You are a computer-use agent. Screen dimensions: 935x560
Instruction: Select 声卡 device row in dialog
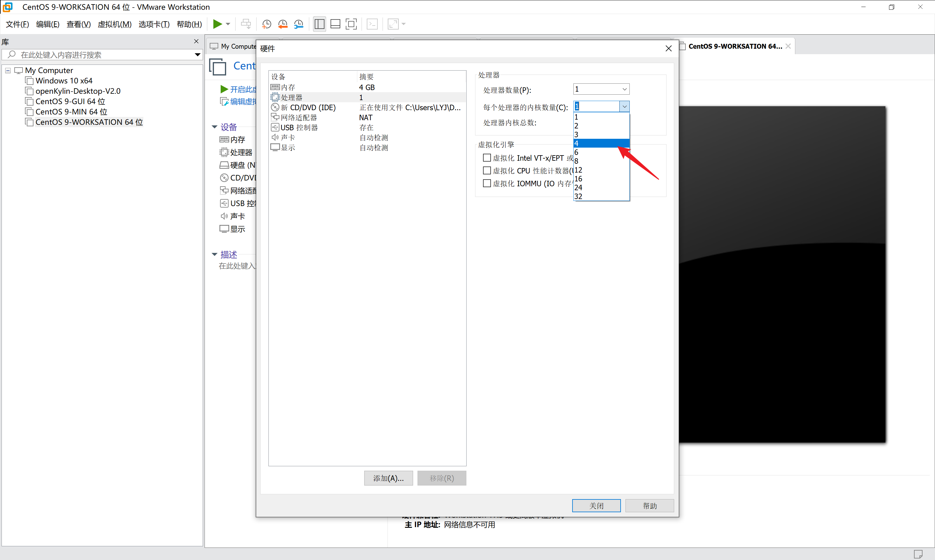(x=367, y=138)
